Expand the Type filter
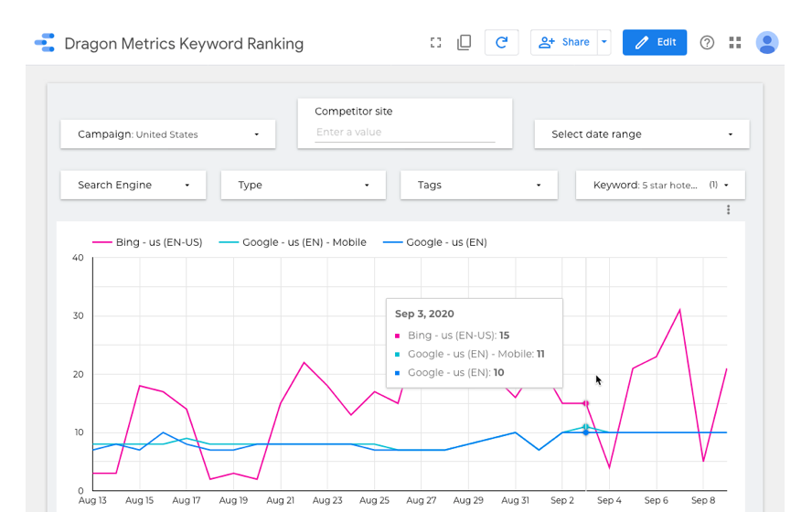Image resolution: width=812 pixels, height=512 pixels. point(303,185)
